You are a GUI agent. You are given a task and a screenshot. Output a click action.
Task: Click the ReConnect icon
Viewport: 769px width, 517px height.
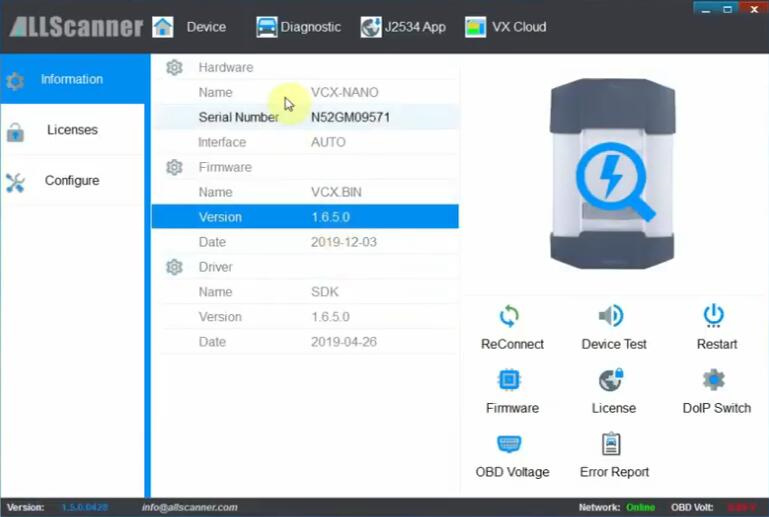click(509, 316)
